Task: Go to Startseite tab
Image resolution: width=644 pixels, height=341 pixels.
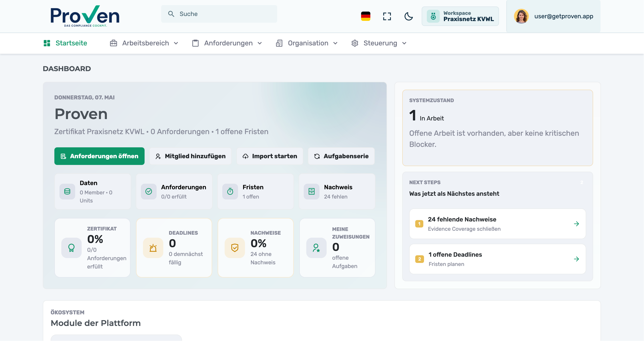Action: pyautogui.click(x=65, y=43)
